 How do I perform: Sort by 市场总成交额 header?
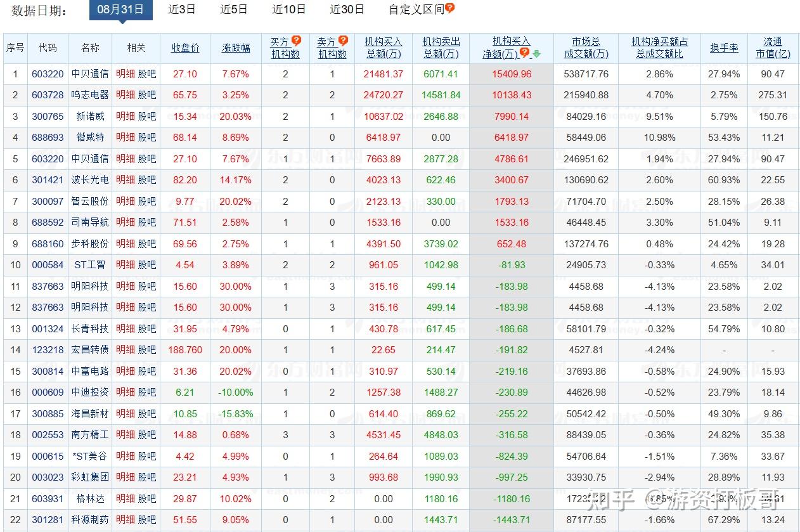(x=584, y=48)
